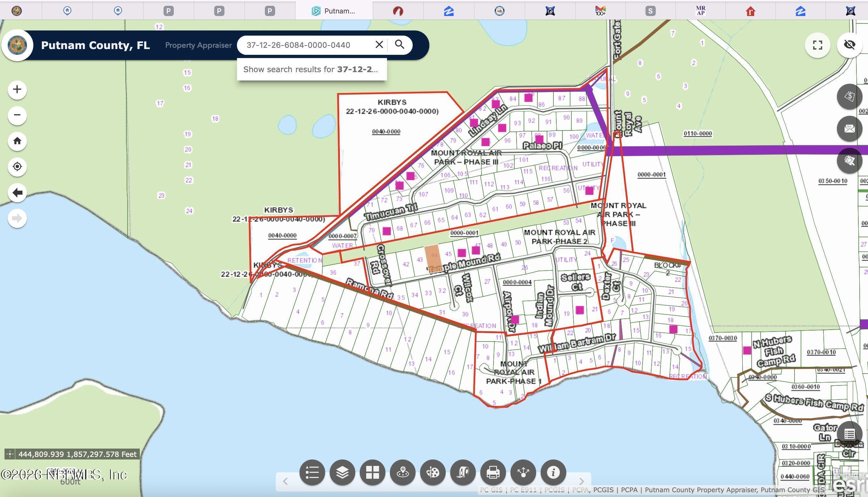Viewport: 868px width, 497px height.
Task: Toggle fullscreen map view
Action: point(817,45)
